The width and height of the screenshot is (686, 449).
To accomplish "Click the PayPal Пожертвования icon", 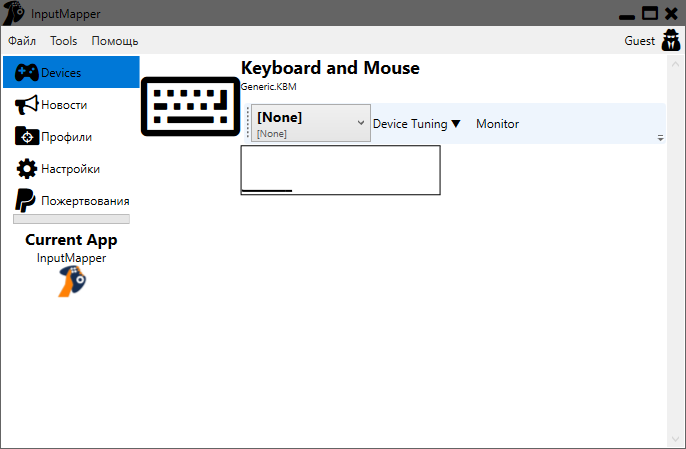I will coord(25,200).
